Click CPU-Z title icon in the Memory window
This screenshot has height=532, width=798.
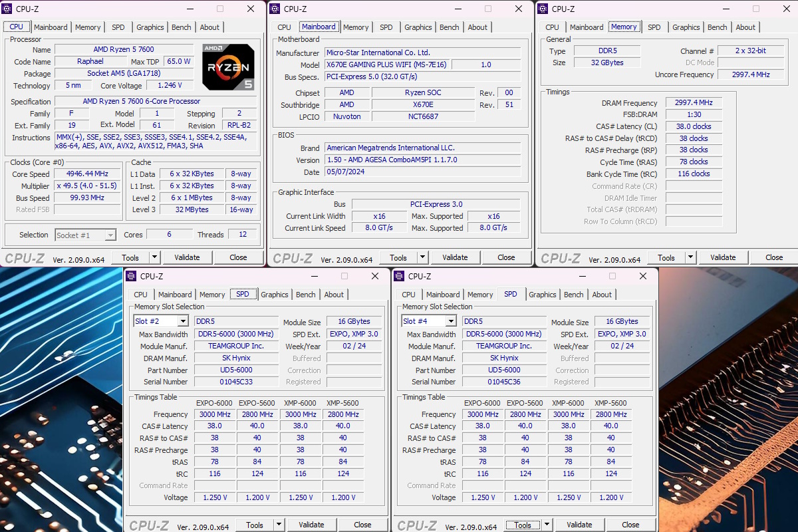[543, 9]
